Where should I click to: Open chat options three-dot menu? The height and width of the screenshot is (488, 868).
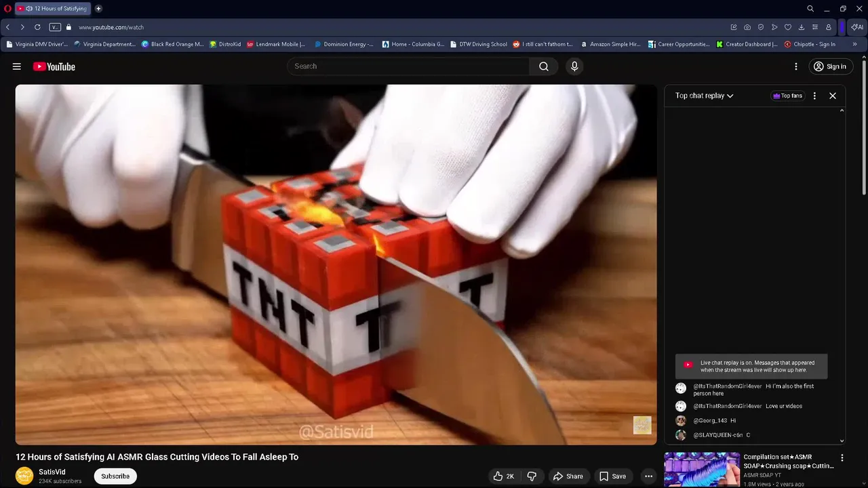click(814, 96)
